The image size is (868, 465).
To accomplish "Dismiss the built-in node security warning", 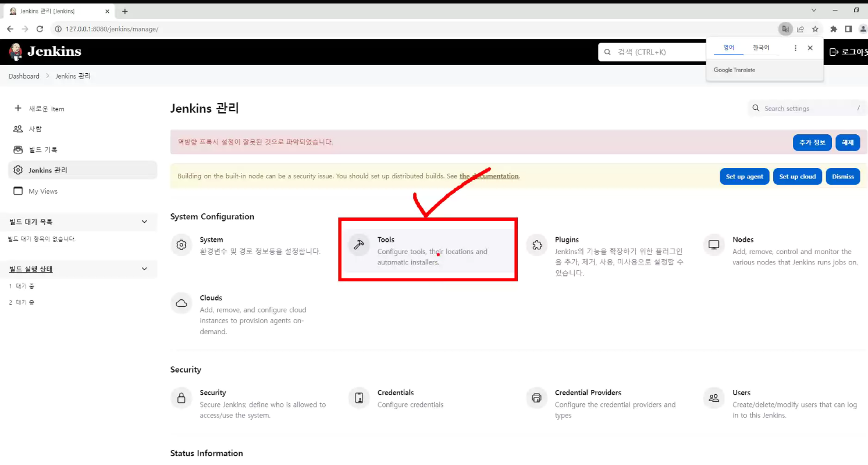I will coord(843,177).
